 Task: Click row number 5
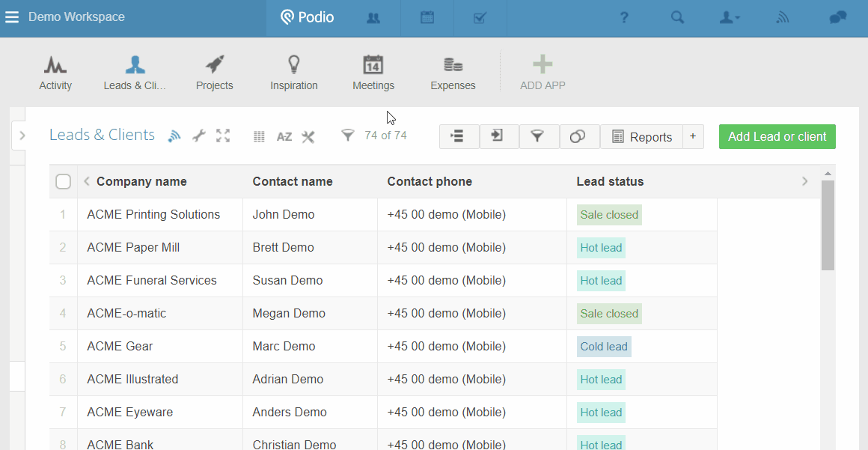tap(63, 347)
